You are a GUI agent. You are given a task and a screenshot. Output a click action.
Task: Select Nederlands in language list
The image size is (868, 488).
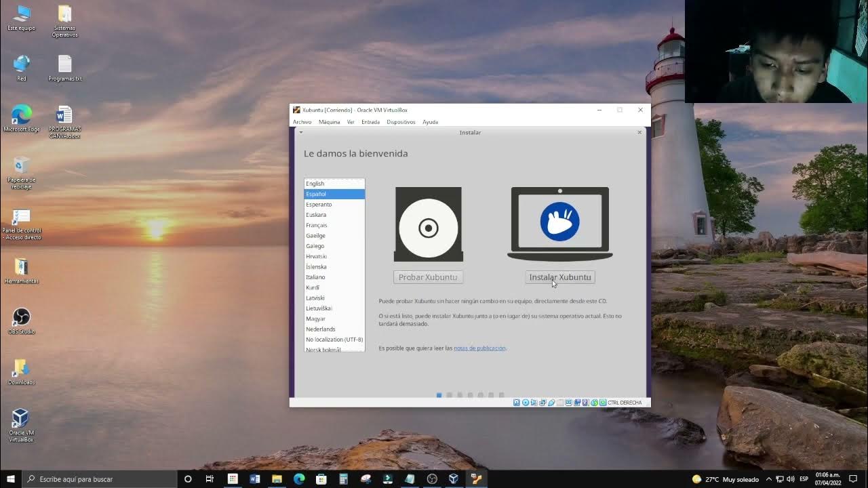pos(334,329)
